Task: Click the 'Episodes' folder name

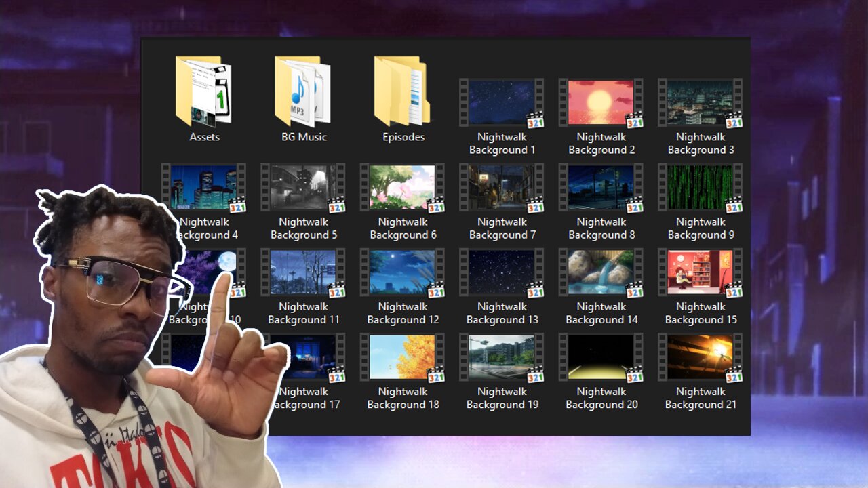Action: click(403, 137)
